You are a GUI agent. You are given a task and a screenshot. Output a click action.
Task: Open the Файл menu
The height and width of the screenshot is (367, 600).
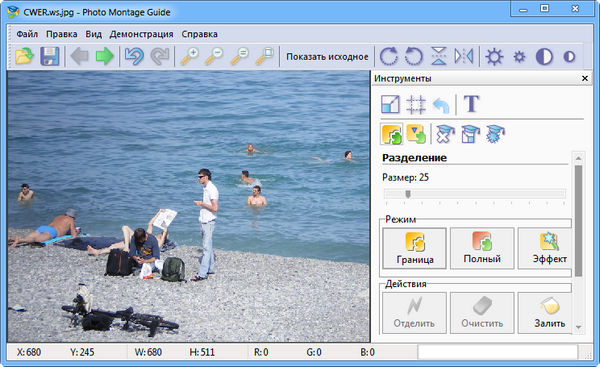coord(27,34)
